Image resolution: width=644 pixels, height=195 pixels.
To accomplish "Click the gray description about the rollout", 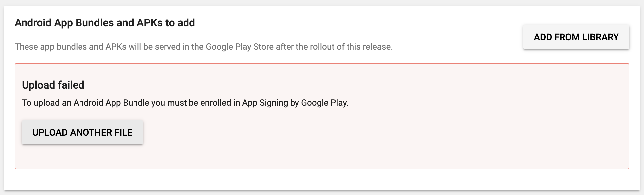I will 203,47.
